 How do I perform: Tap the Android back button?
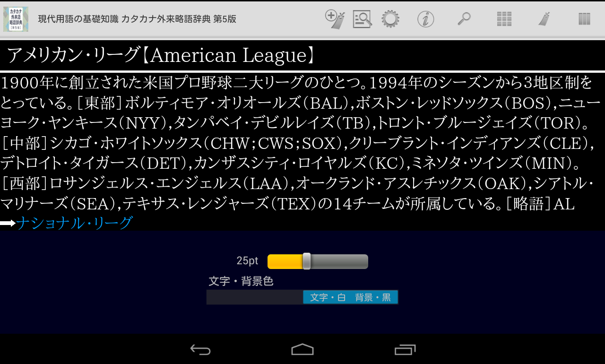coord(200,349)
